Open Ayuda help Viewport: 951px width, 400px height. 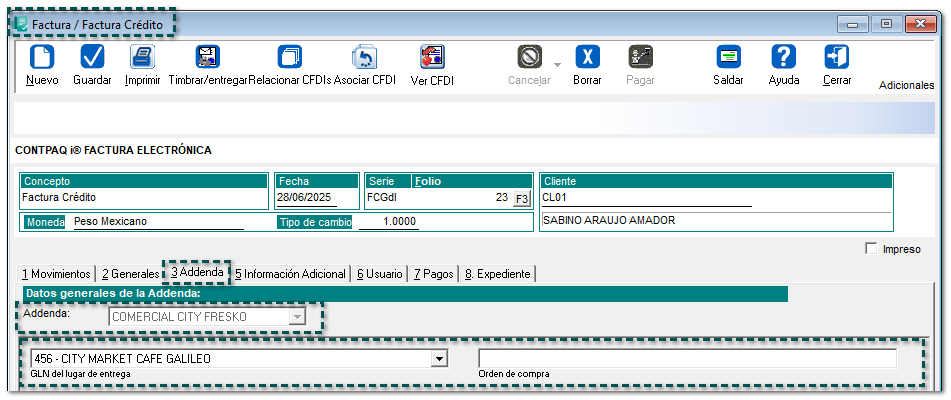point(784,57)
